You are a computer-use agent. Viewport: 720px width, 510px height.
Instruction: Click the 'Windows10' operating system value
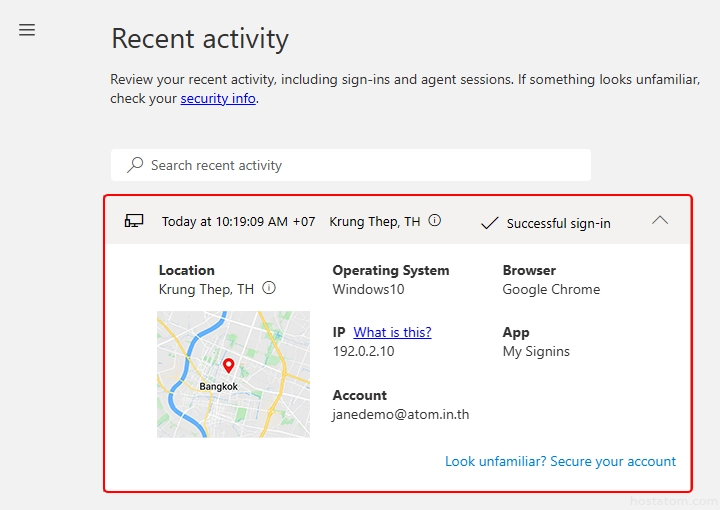click(368, 289)
